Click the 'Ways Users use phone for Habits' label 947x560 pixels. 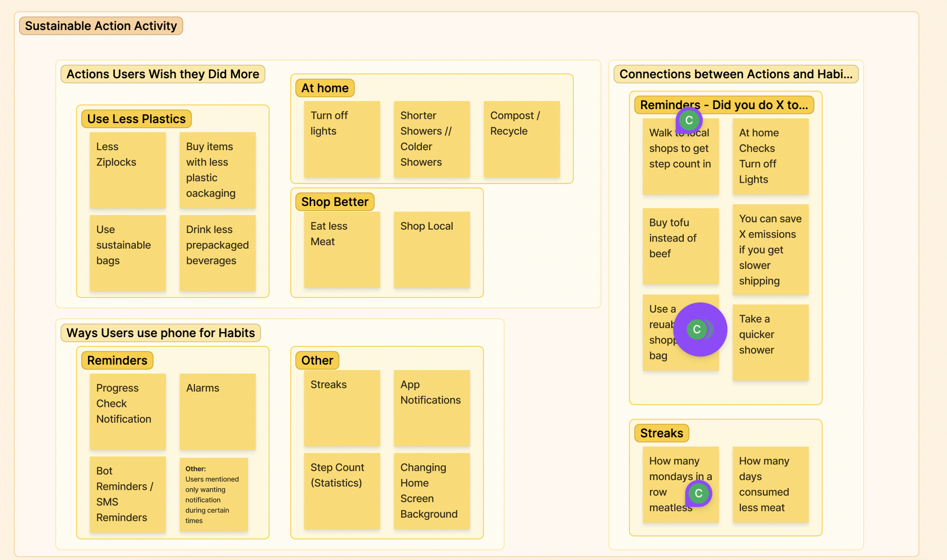(160, 333)
